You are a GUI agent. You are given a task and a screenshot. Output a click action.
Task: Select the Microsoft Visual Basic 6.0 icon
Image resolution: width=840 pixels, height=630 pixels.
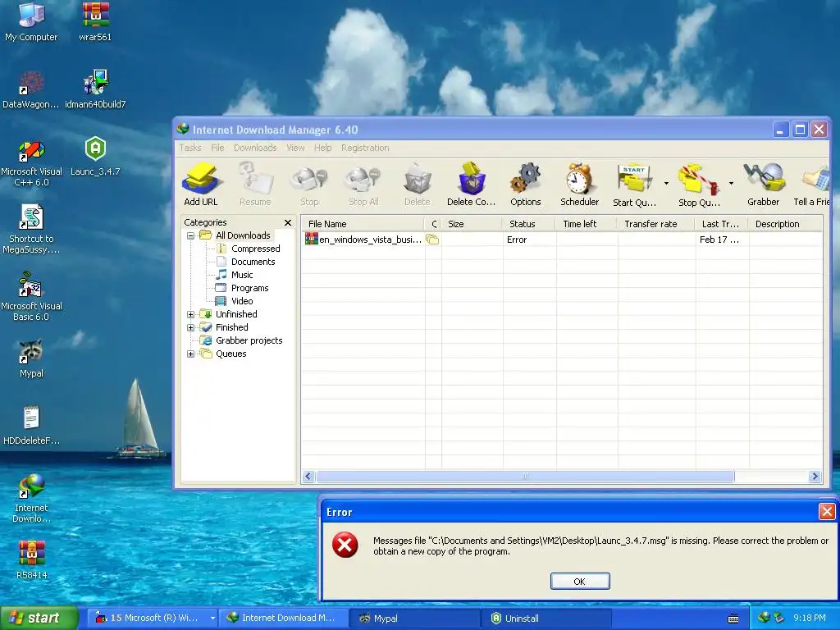pyautogui.click(x=31, y=297)
